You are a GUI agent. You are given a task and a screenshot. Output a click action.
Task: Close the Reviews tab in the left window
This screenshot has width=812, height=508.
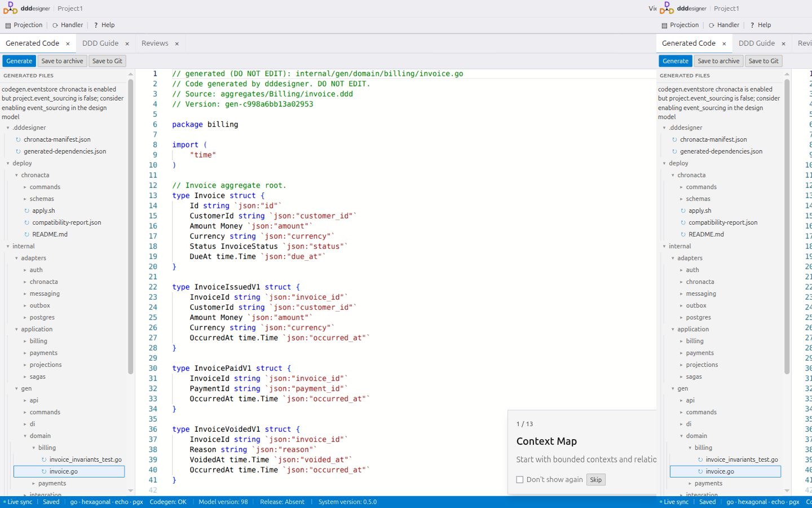pos(176,43)
